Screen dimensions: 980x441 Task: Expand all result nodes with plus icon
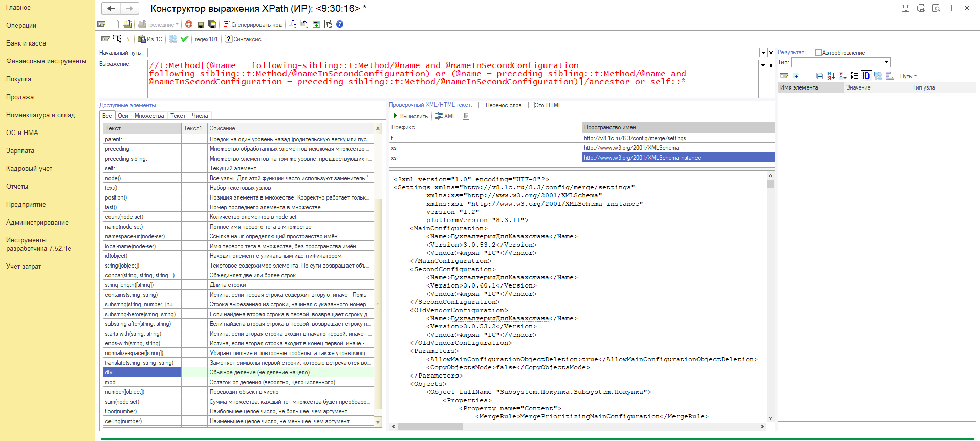796,76
